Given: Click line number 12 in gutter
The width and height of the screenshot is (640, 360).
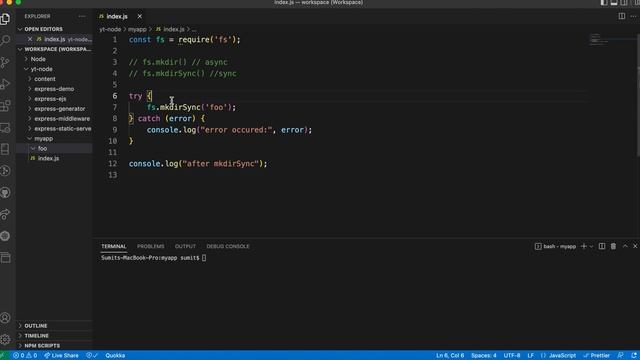Looking at the screenshot, I should tap(113, 164).
